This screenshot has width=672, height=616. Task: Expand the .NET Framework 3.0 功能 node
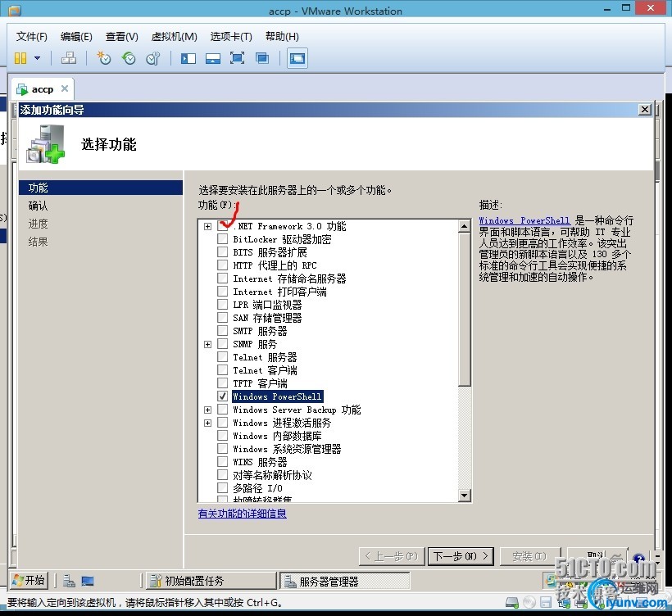[208, 226]
